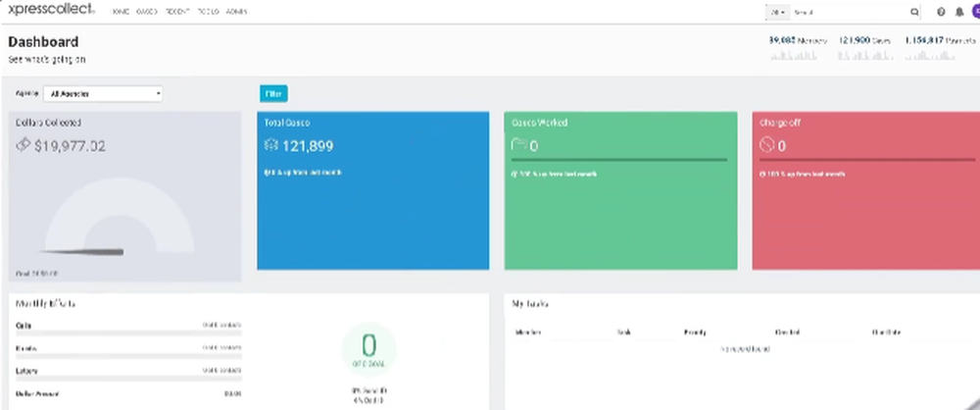Open help via question mark icon
This screenshot has width=980, height=410.
941,12
